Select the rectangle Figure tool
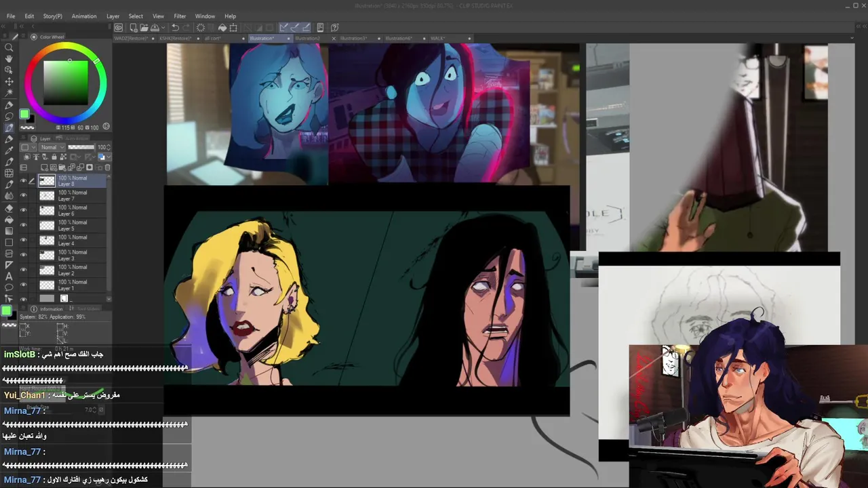This screenshot has width=868, height=488. coord(9,242)
